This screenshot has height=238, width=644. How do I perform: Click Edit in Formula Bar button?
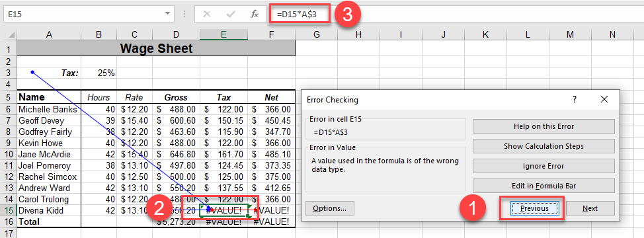(543, 186)
